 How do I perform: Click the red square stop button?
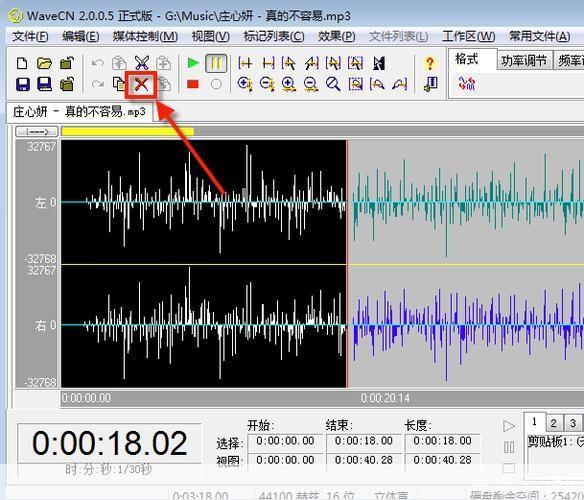tap(193, 84)
